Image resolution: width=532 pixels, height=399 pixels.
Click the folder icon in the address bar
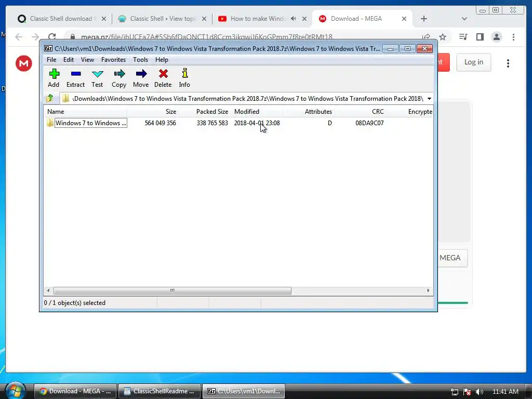tap(66, 98)
